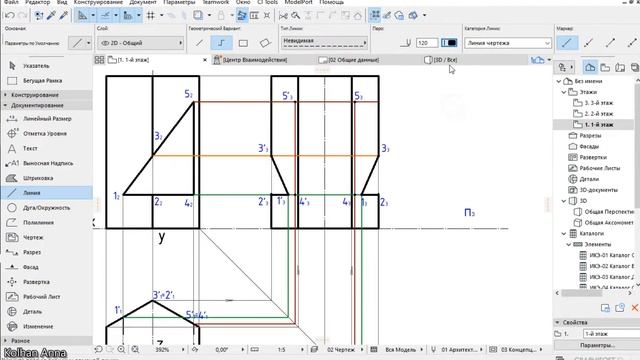Click the pen color swatch next to 120
The height and width of the screenshot is (360, 640).
pos(449,43)
